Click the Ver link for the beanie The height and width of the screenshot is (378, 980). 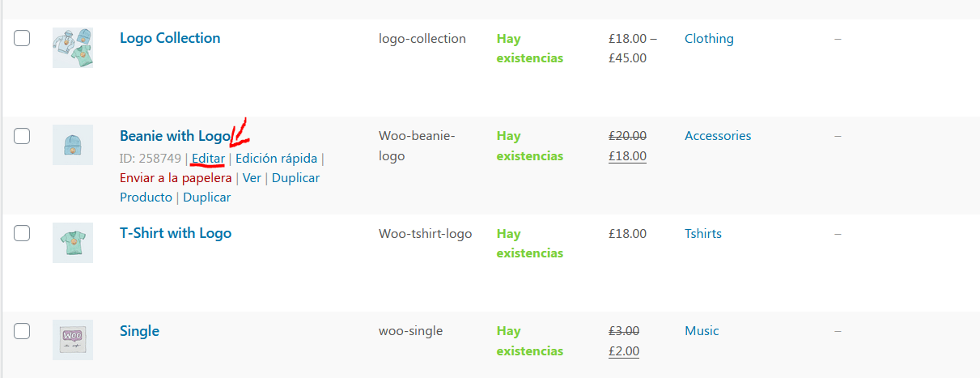coord(252,178)
